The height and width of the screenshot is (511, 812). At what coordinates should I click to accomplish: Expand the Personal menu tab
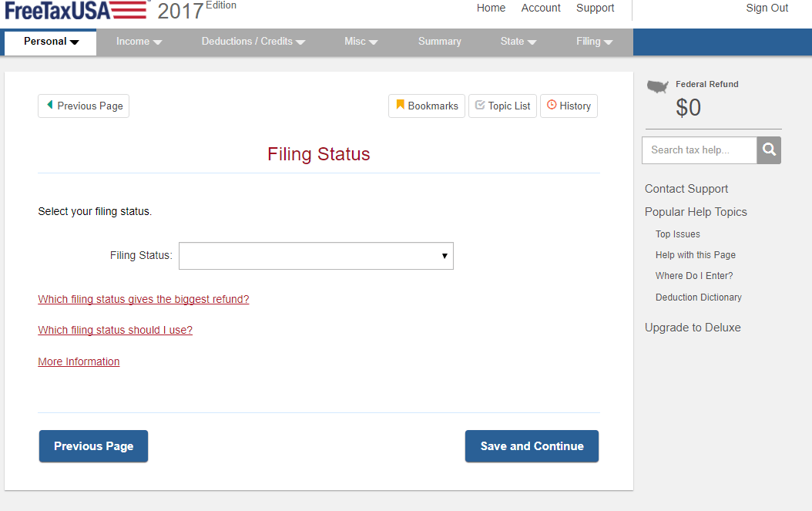click(x=51, y=42)
